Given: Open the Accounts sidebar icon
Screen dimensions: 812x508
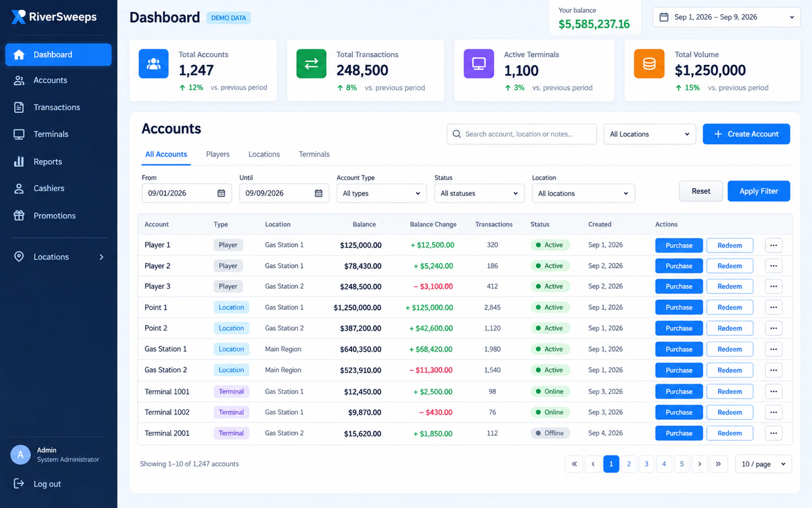Looking at the screenshot, I should [x=19, y=80].
